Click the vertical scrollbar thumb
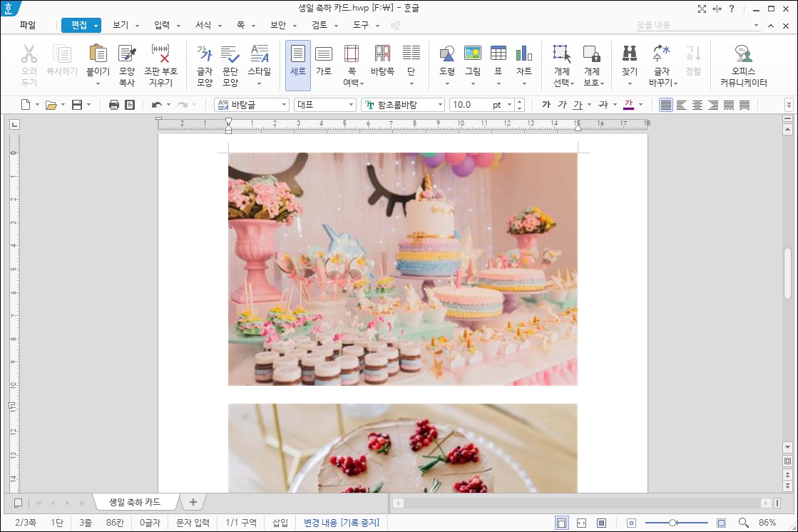 coord(788,273)
